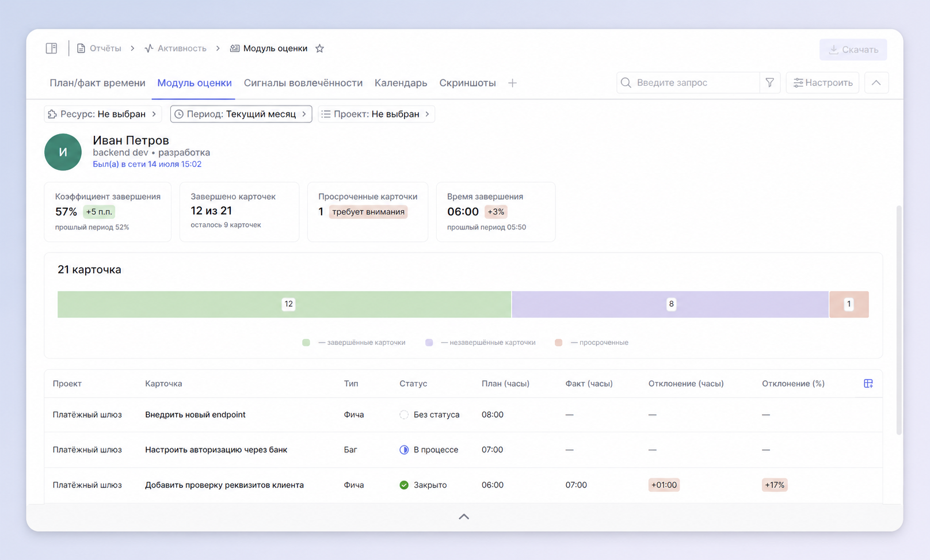Screen dimensions: 930x560
Task: Open table column settings icon
Action: click(868, 384)
